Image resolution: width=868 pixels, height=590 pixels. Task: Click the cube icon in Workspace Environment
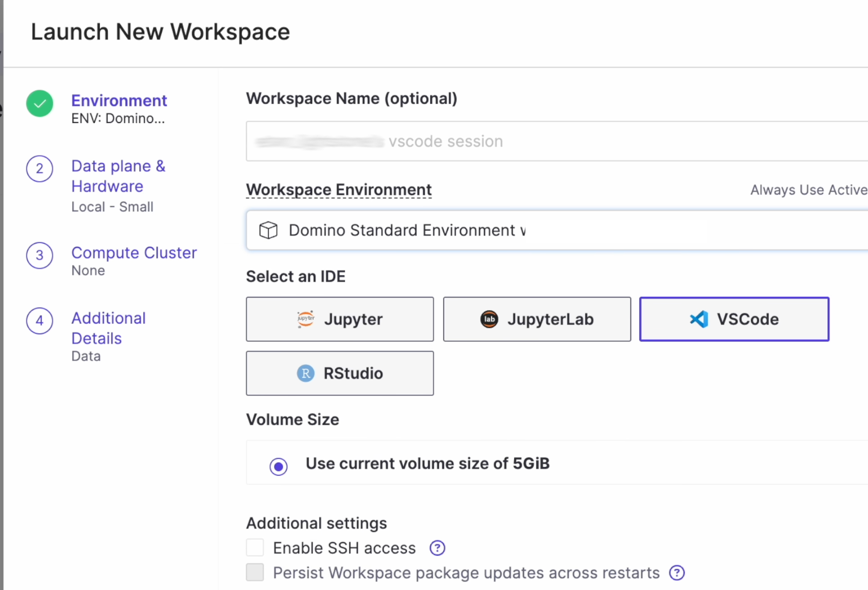pos(268,230)
